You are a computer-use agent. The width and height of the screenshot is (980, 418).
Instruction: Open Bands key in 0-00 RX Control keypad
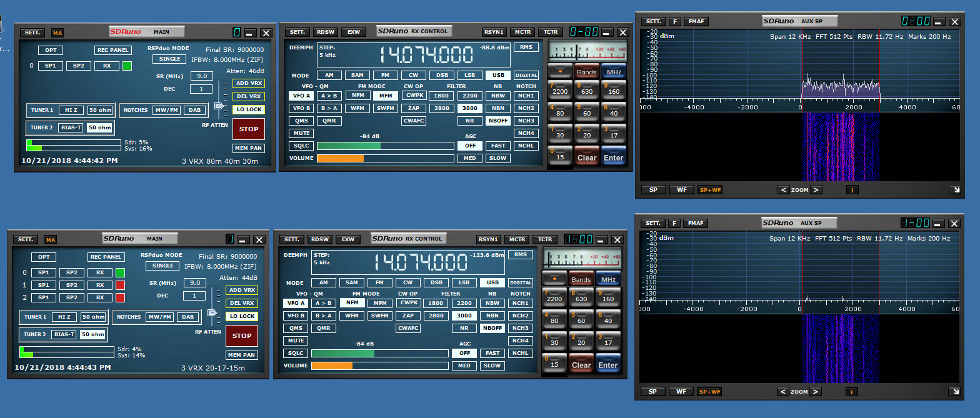pos(587,71)
